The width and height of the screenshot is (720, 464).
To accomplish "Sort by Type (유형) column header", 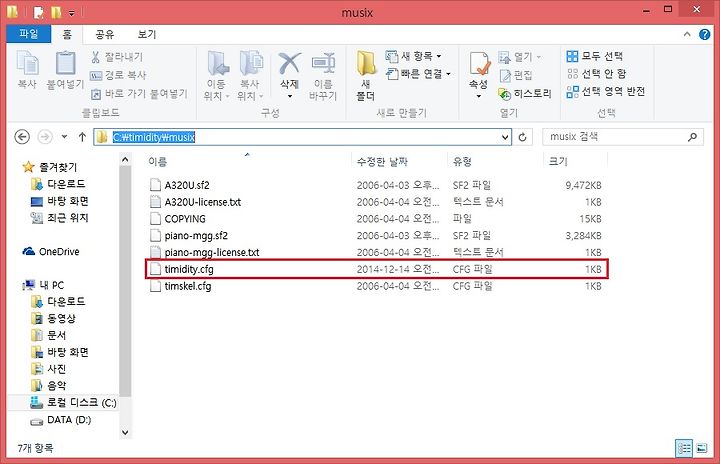I will point(462,162).
